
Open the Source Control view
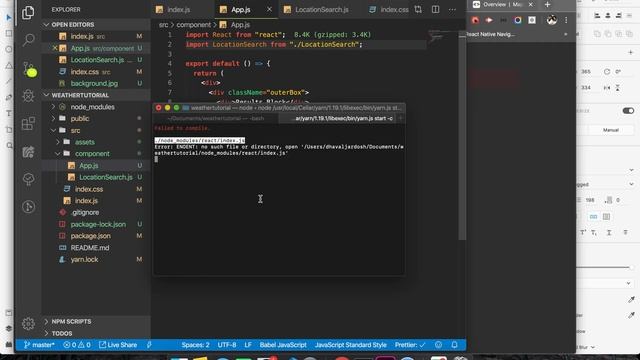[29, 69]
